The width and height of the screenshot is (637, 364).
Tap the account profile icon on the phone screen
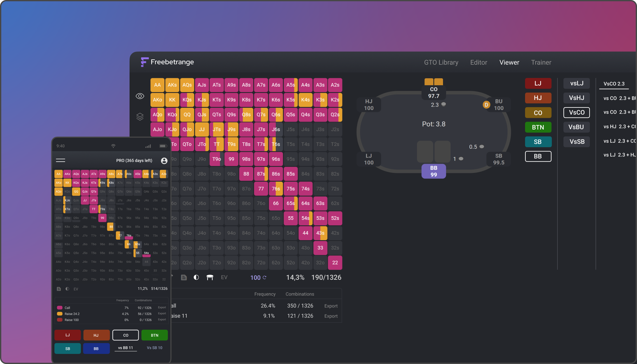tap(164, 160)
